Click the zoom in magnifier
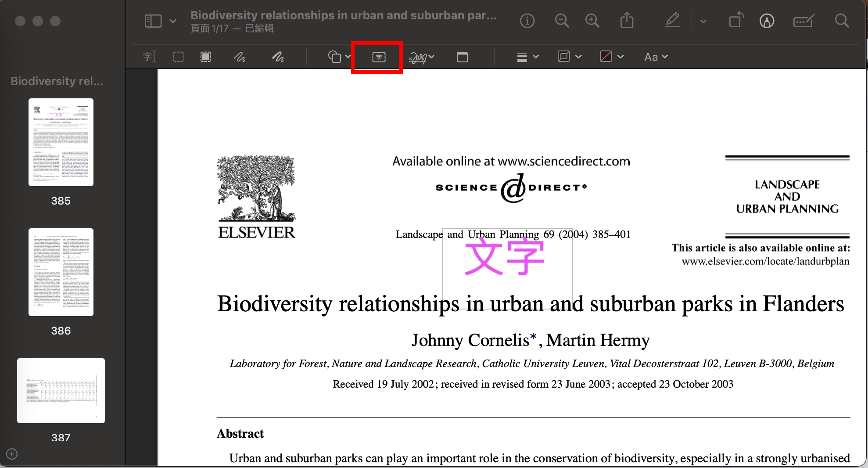The height and width of the screenshot is (468, 868). pos(592,21)
